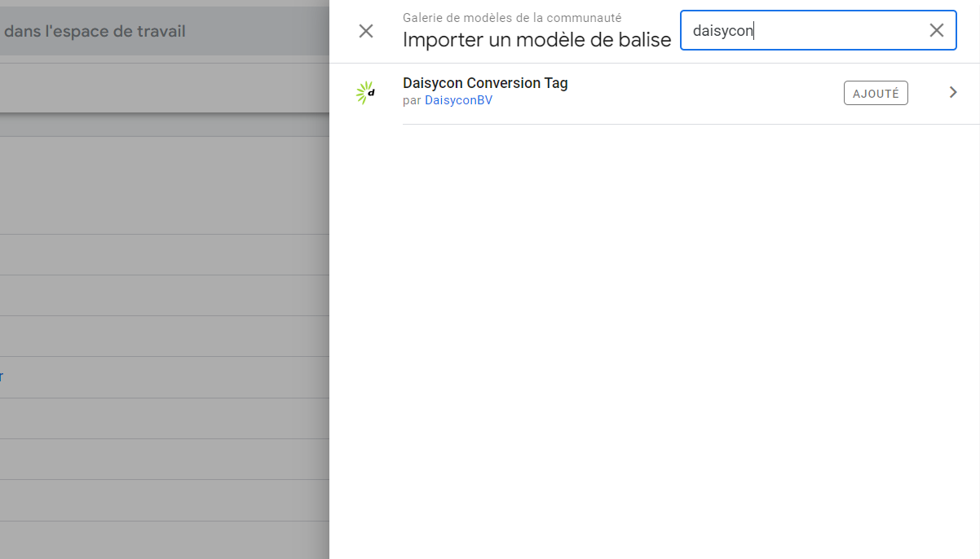980x559 pixels.
Task: Click the 'Importer un modèle de balise' heading
Action: click(x=536, y=39)
